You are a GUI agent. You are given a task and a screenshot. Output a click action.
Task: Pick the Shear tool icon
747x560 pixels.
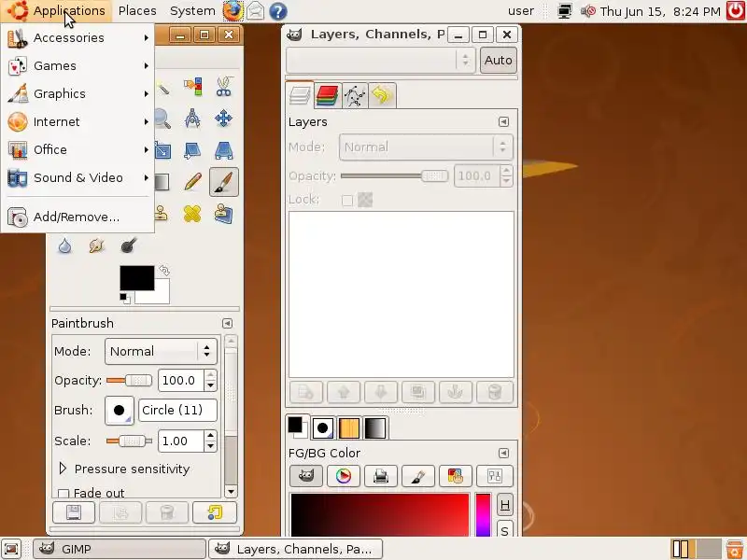click(x=192, y=150)
